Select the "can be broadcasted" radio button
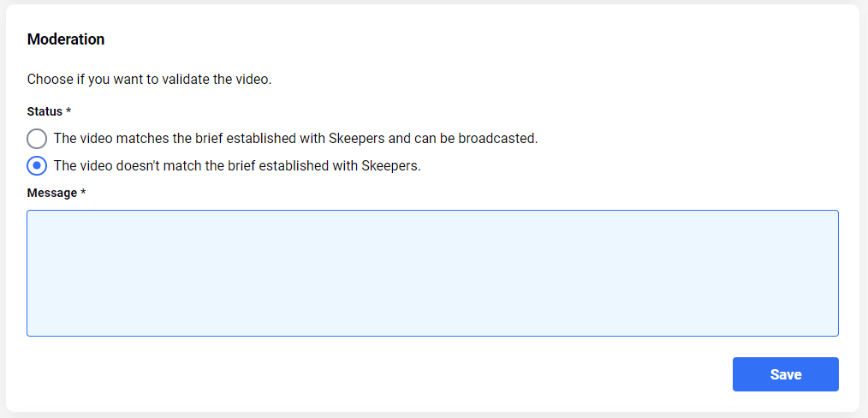The height and width of the screenshot is (418, 868). [x=37, y=139]
